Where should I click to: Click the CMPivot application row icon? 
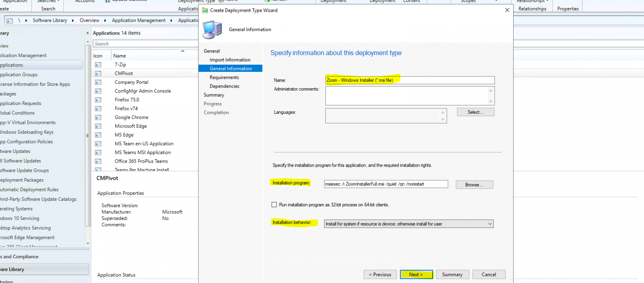click(x=98, y=73)
